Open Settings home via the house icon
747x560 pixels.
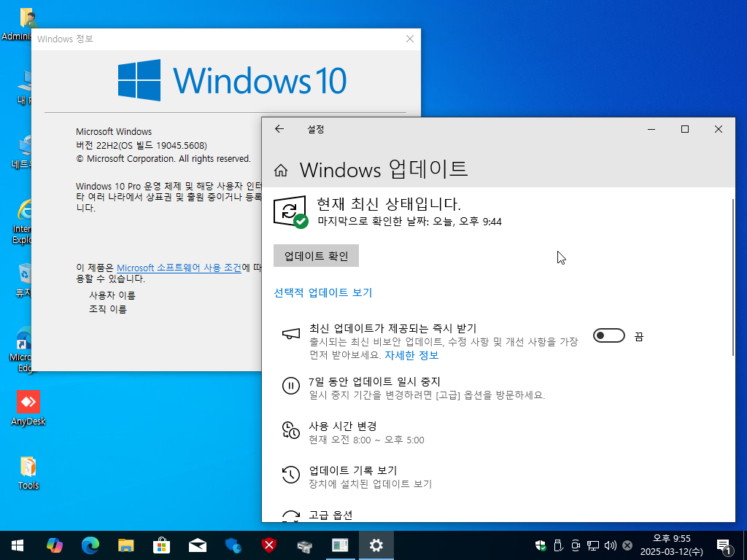pos(281,170)
